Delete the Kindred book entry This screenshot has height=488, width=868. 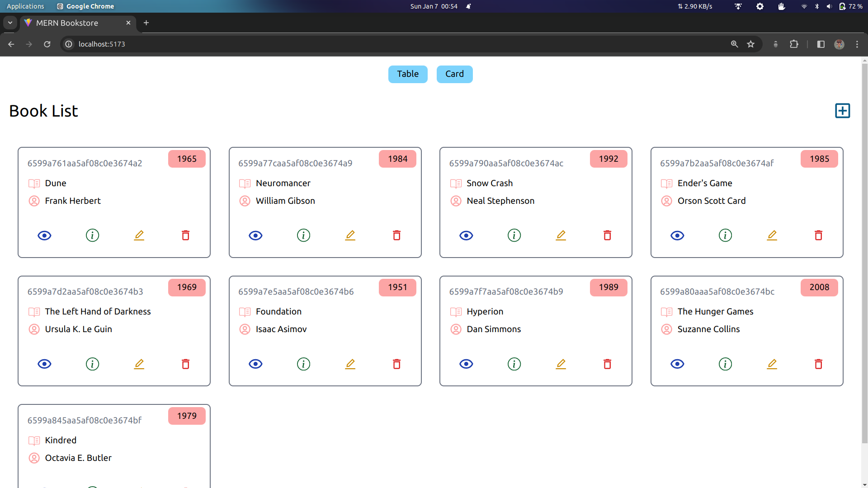point(185,487)
